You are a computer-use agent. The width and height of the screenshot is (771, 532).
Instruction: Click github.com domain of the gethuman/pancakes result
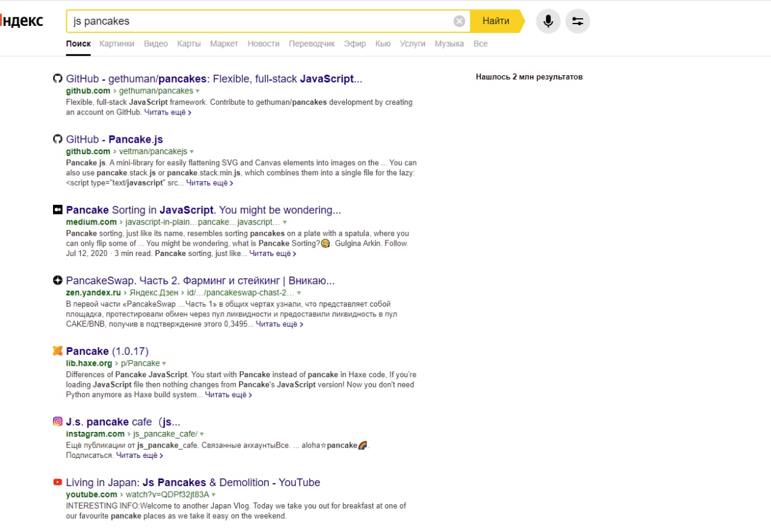[x=88, y=91]
